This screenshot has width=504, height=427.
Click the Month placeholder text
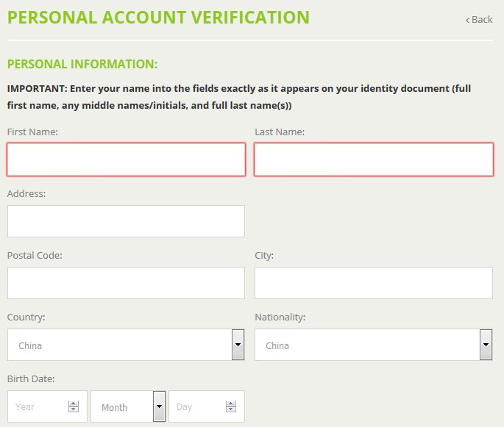click(x=115, y=407)
